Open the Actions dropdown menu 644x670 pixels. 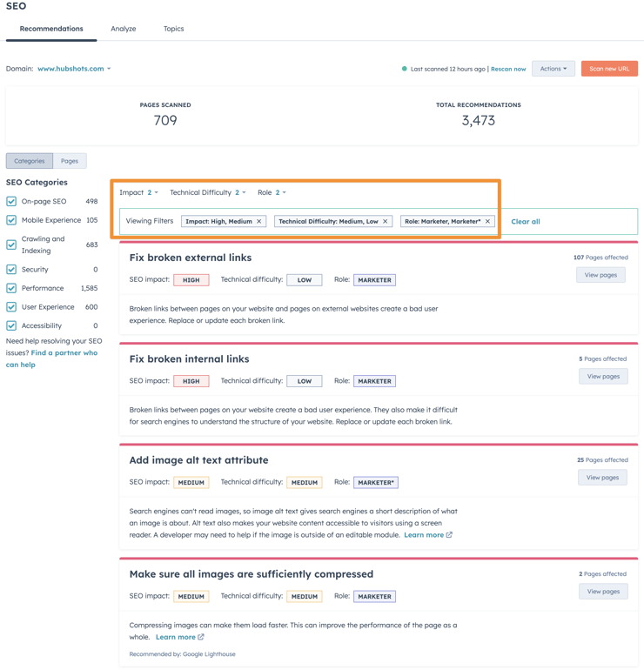click(x=553, y=69)
